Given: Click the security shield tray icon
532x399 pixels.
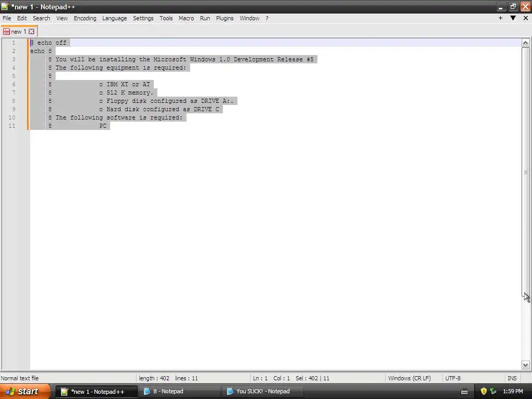Looking at the screenshot, I should 484,391.
